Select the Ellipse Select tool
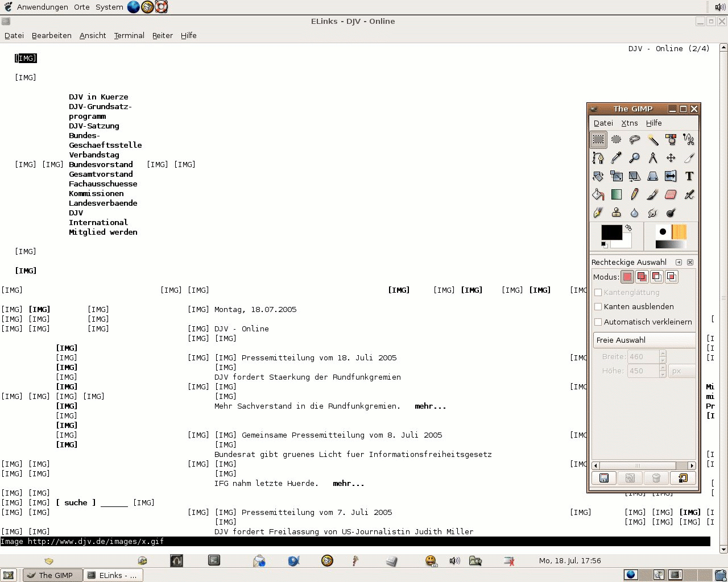 tap(617, 139)
